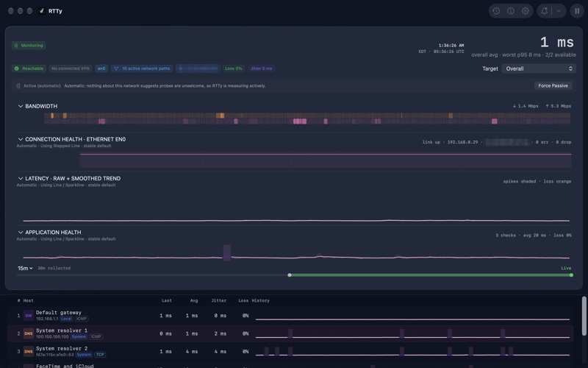Click the History column header

(261, 300)
